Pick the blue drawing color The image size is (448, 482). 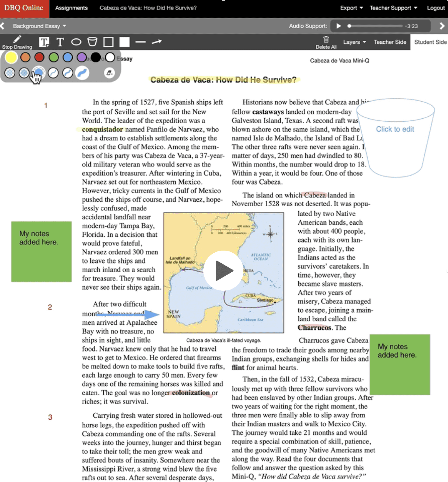click(x=68, y=57)
